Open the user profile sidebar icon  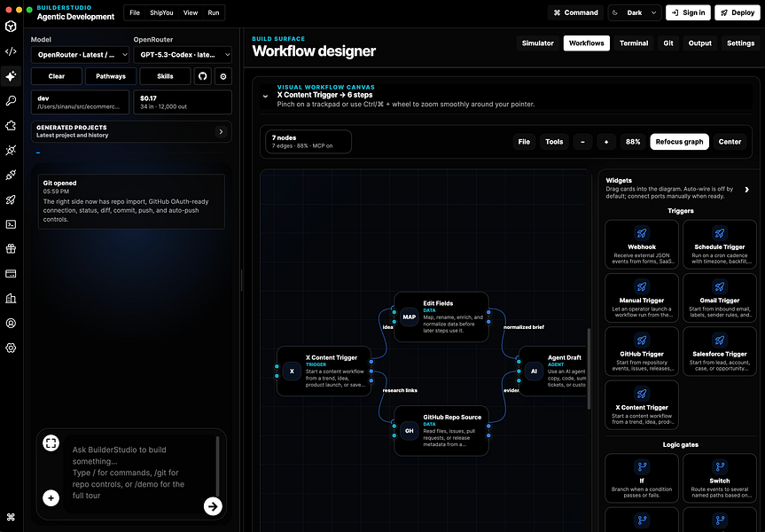(11, 323)
